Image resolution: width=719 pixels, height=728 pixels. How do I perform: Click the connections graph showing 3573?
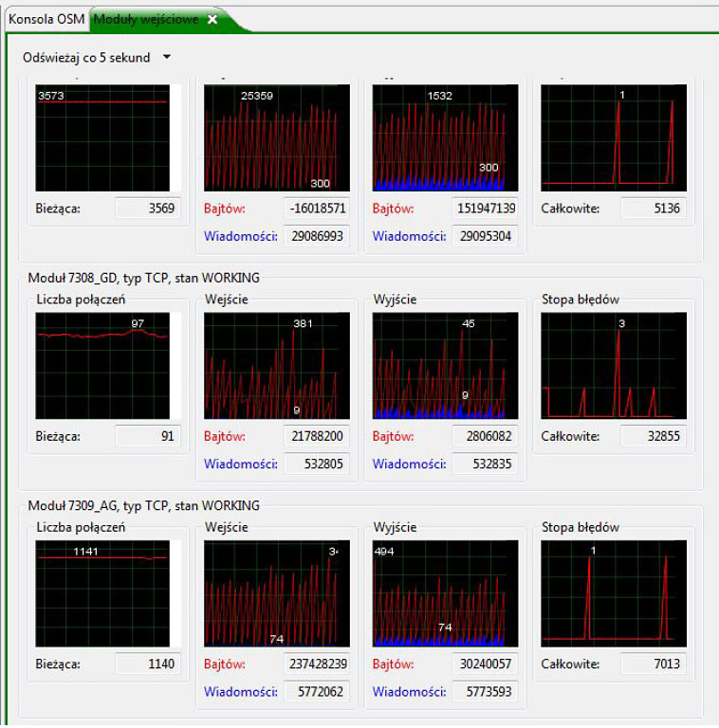(x=102, y=137)
